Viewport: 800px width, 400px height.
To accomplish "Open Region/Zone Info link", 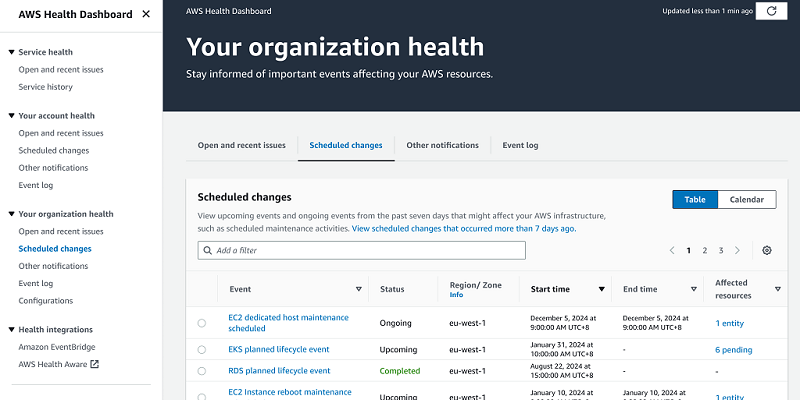I will 456,295.
